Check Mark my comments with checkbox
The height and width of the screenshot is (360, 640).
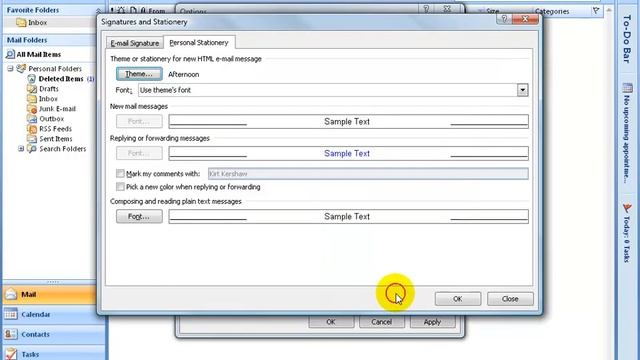(120, 173)
